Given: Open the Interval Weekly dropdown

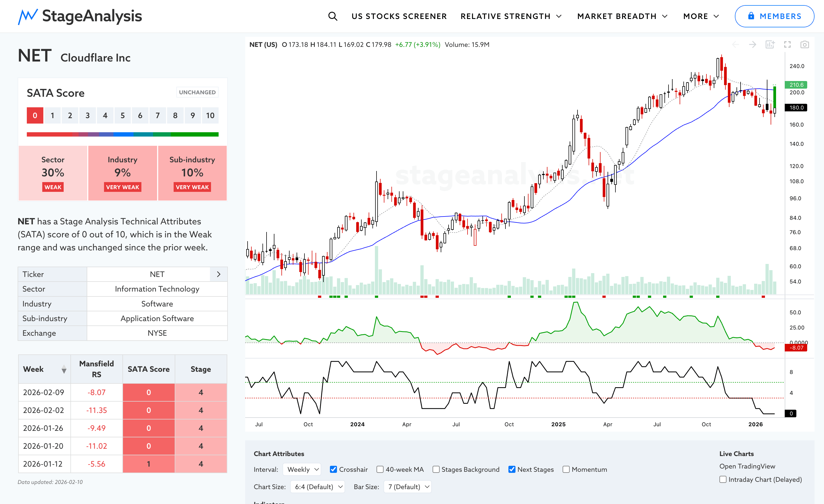Looking at the screenshot, I should 302,469.
